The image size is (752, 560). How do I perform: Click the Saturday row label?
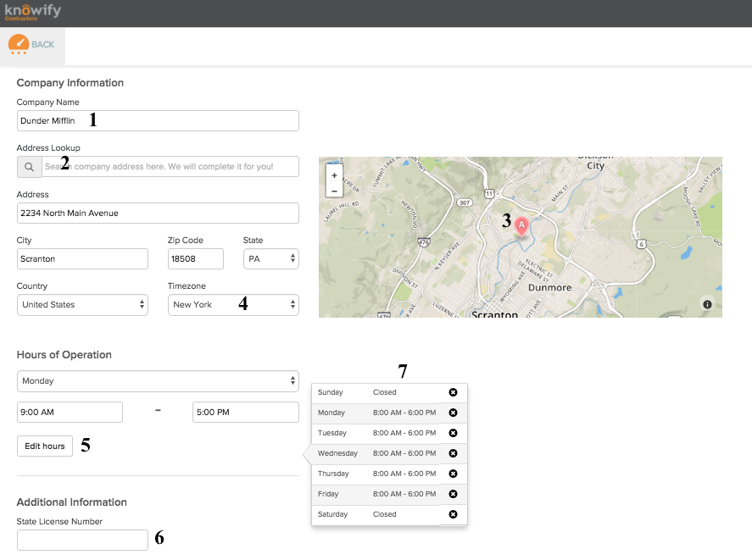332,514
